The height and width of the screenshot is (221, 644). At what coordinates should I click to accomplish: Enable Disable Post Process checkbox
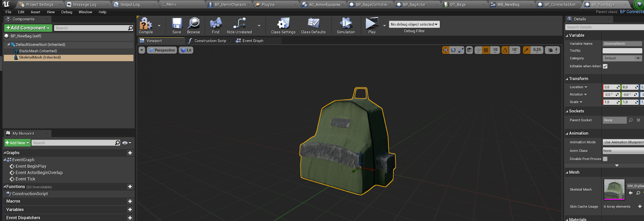[x=605, y=159]
